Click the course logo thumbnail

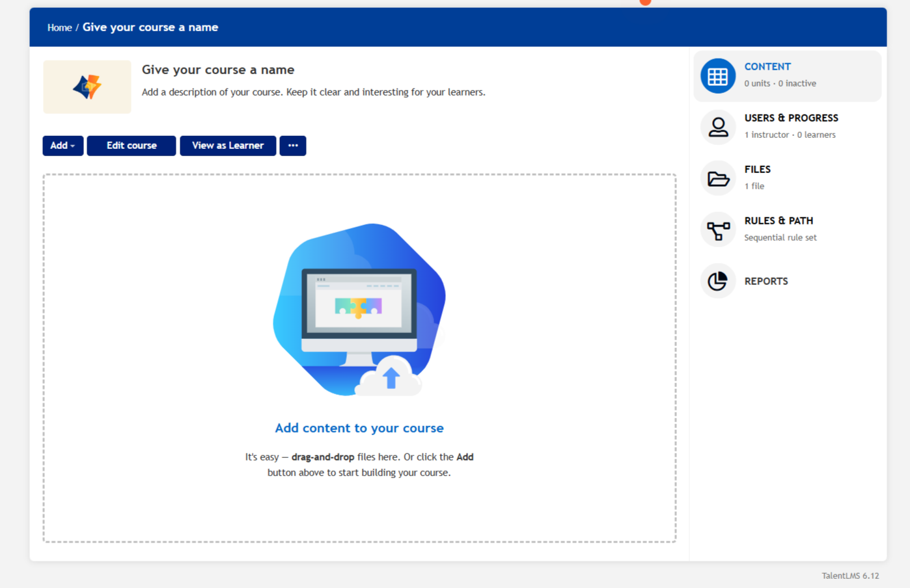coord(87,87)
